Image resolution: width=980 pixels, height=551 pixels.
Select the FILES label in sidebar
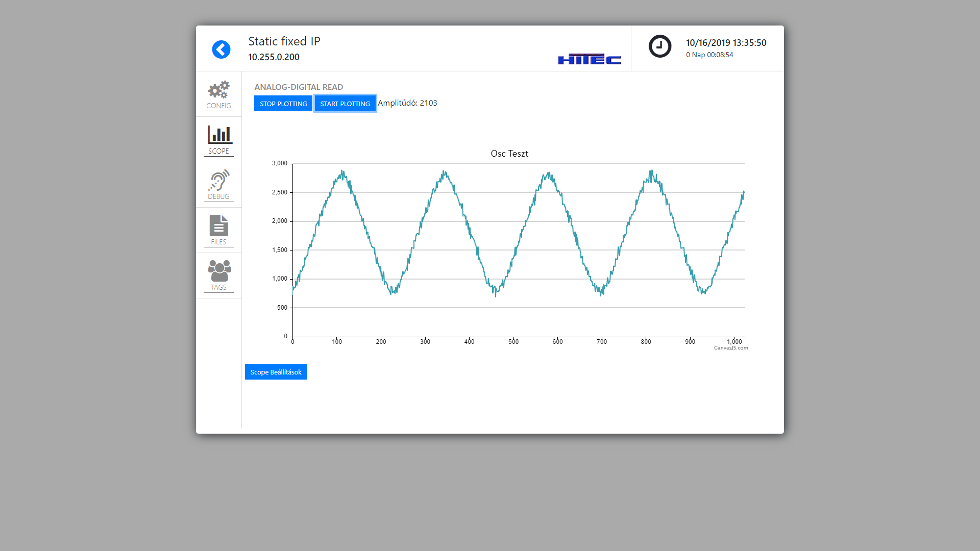coord(218,242)
